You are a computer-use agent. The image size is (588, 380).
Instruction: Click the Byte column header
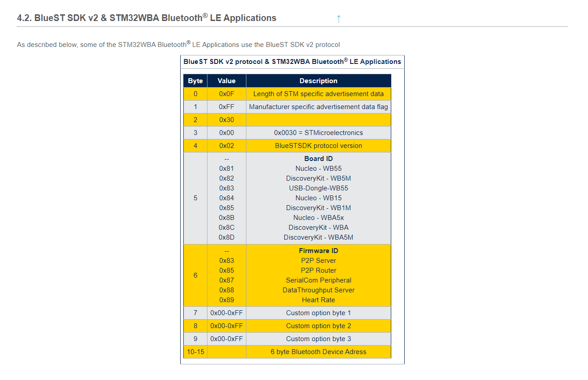click(x=195, y=81)
